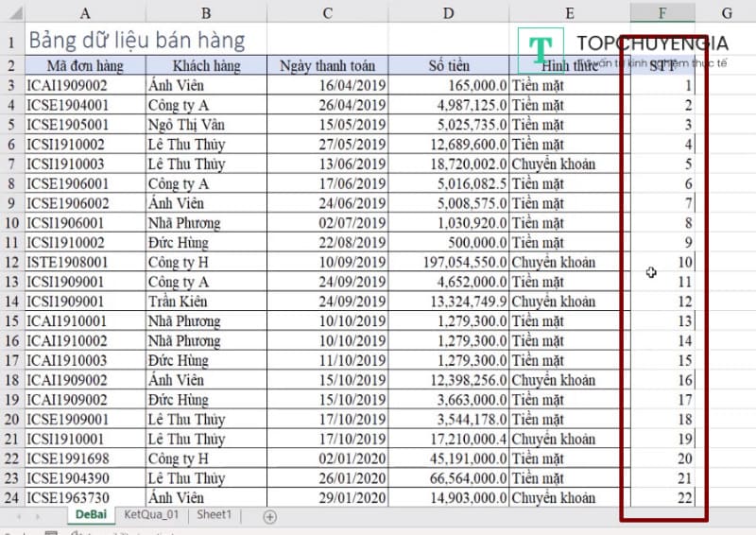
Task: Select the 'Số tiền' header cell
Action: [x=448, y=66]
